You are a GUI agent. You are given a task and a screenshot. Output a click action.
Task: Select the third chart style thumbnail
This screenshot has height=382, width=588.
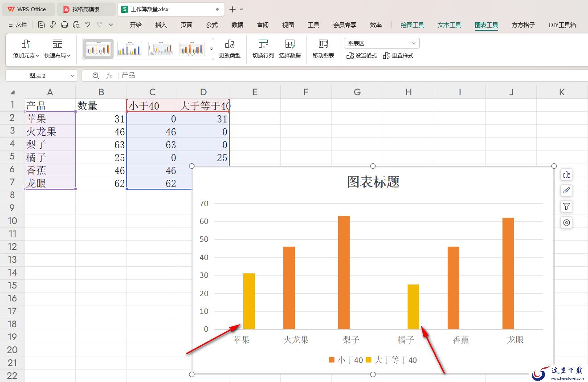(161, 49)
